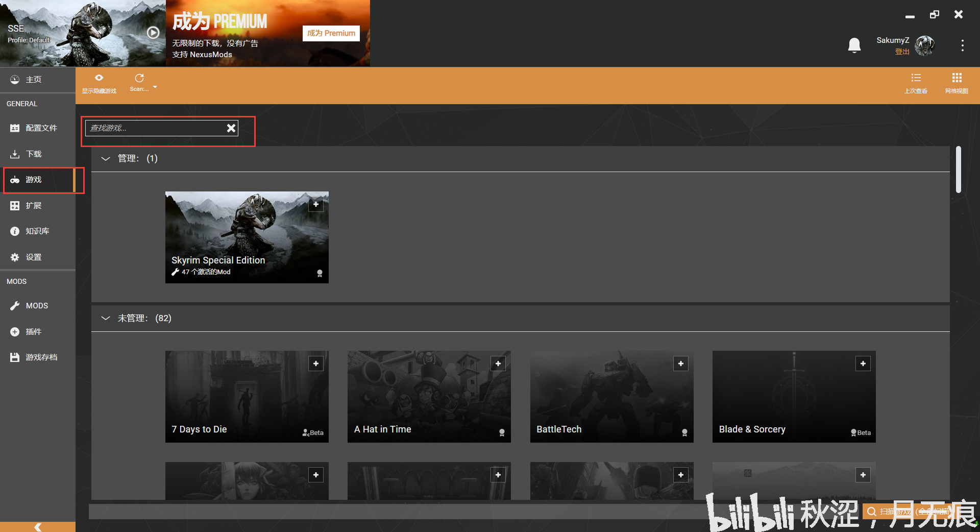Open the Skyrim Special Edition game thumbnail
The width and height of the screenshot is (980, 532).
[x=247, y=237]
